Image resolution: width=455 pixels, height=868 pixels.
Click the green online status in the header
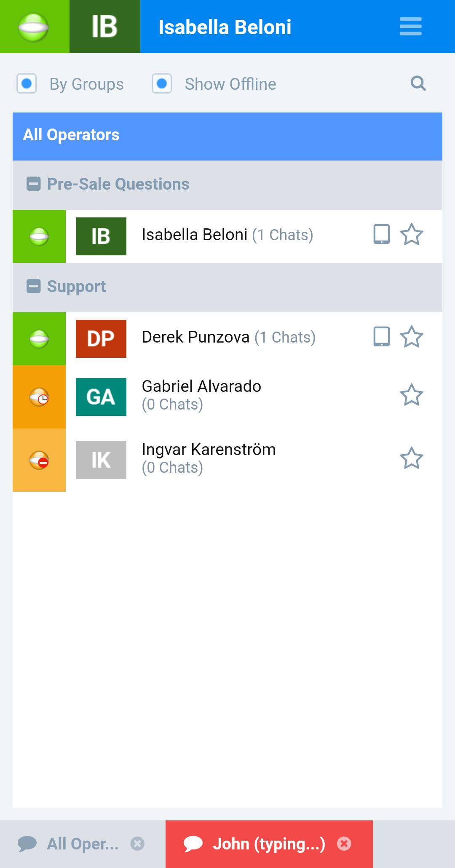pyautogui.click(x=34, y=27)
